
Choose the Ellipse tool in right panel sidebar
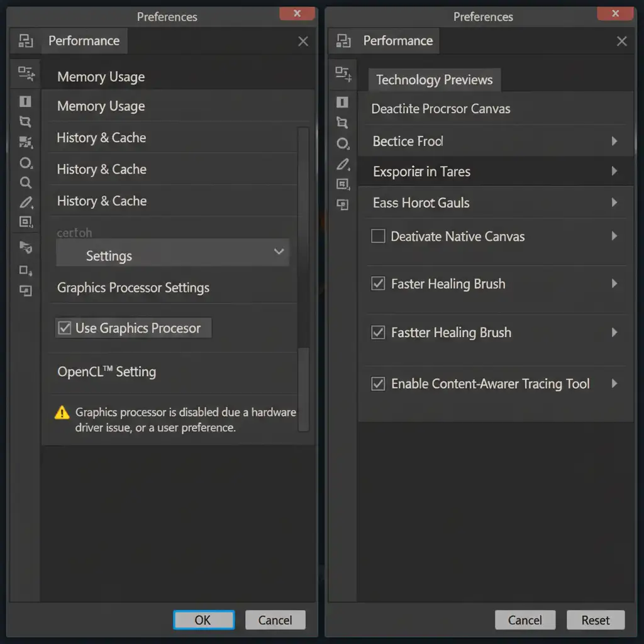tap(342, 143)
